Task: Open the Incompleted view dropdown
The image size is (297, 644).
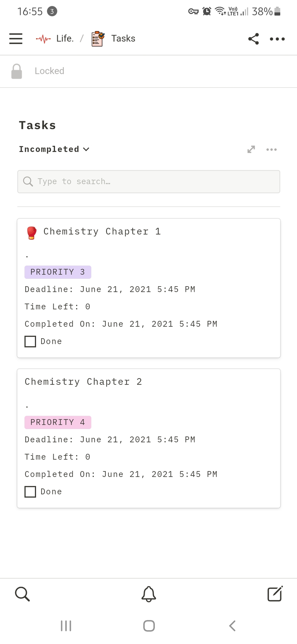Action: [54, 149]
